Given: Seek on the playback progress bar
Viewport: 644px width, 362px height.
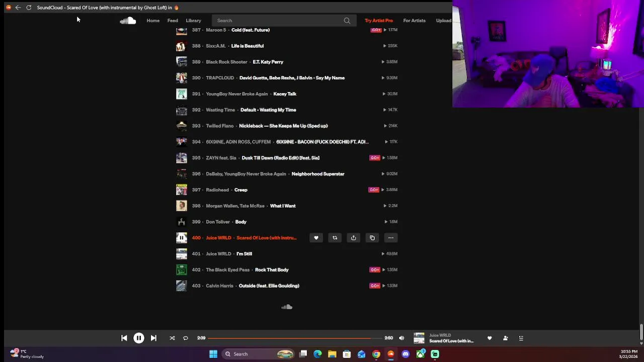Looking at the screenshot, I should (x=295, y=338).
